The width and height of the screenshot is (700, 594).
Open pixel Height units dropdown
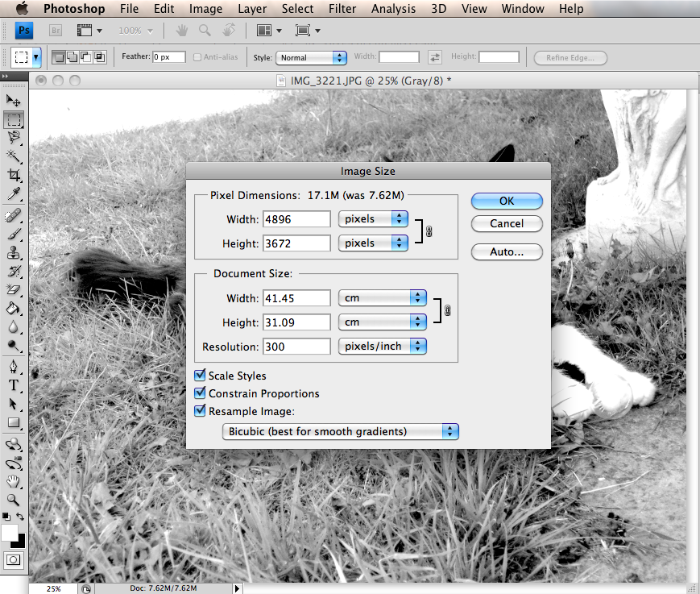point(373,243)
